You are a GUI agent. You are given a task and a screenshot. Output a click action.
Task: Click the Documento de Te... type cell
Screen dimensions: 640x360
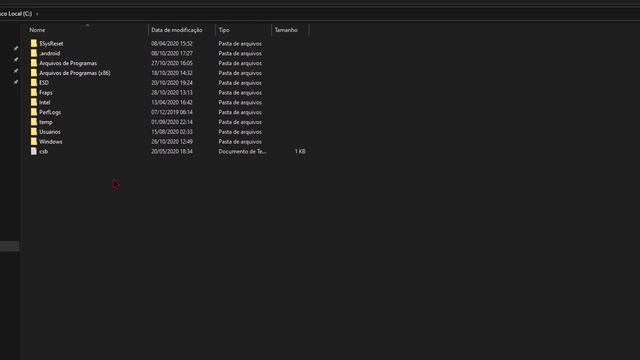[242, 151]
